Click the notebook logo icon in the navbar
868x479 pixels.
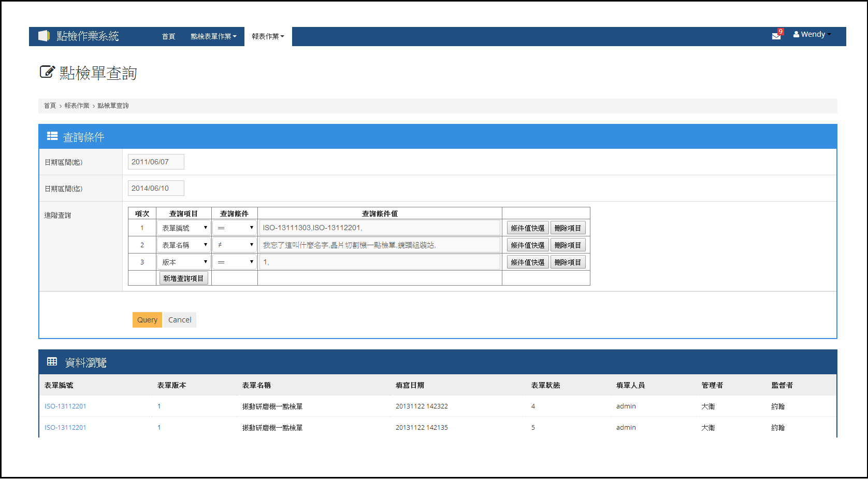pos(43,36)
